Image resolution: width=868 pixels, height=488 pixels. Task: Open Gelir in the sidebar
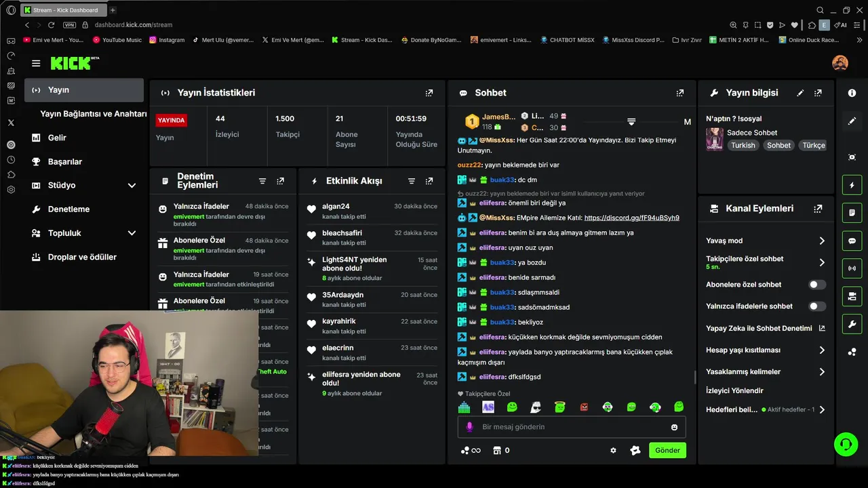pyautogui.click(x=83, y=138)
